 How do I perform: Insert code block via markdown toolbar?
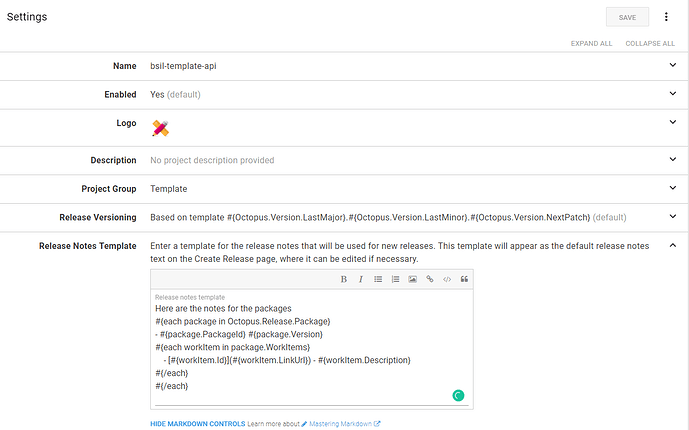(447, 279)
